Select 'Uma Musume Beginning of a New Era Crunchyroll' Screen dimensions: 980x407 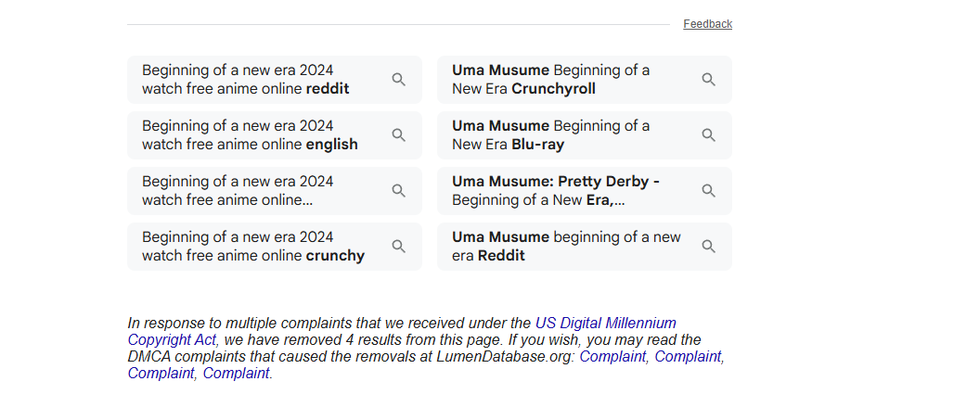coord(585,80)
